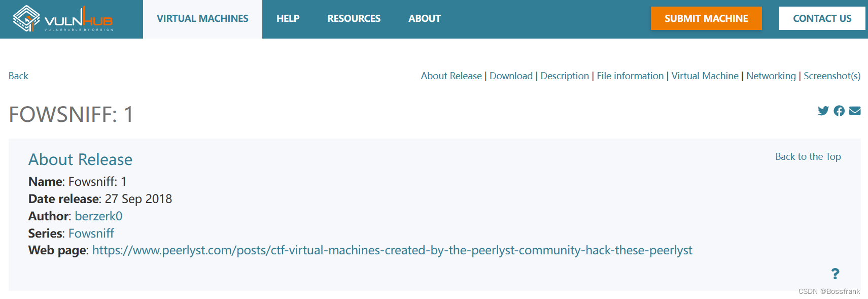Screen dimensions: 868x299
Task: Jump to Screenshot(s) section link
Action: pyautogui.click(x=832, y=76)
